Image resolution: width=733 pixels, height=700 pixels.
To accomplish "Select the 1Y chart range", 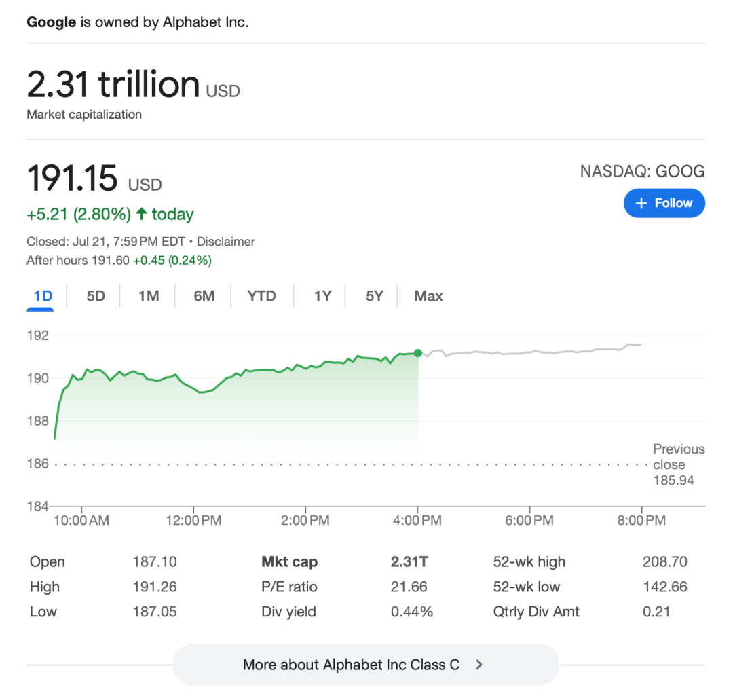I will point(322,296).
